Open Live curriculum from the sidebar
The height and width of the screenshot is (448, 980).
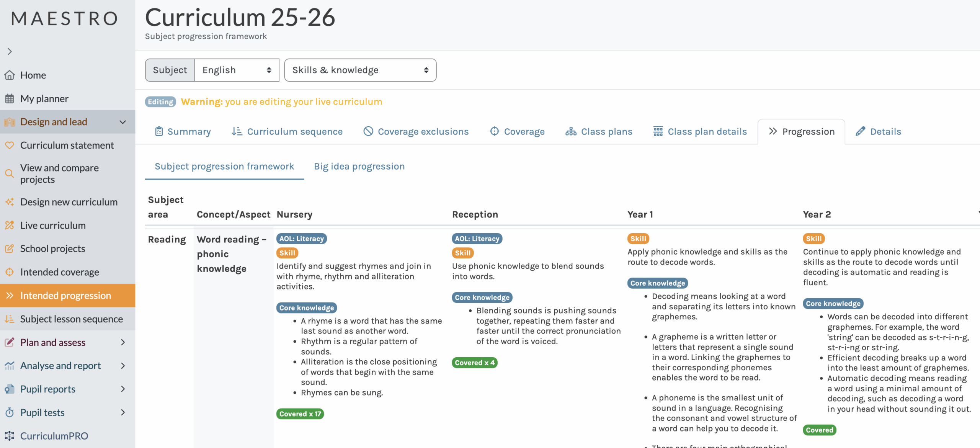[x=52, y=225]
